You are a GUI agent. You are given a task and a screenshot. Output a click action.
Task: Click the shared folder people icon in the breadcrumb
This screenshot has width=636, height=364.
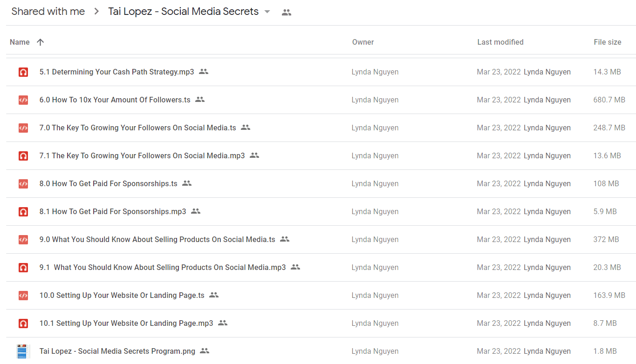[x=287, y=13]
